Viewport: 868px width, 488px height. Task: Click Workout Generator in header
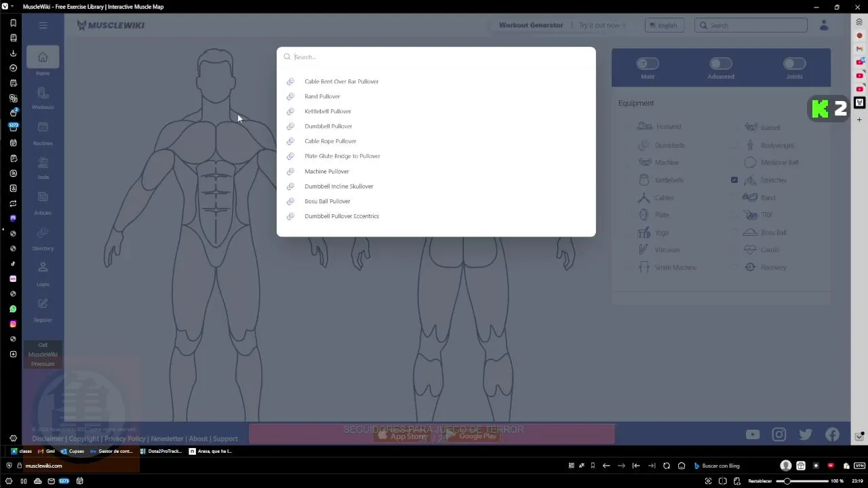pyautogui.click(x=531, y=25)
